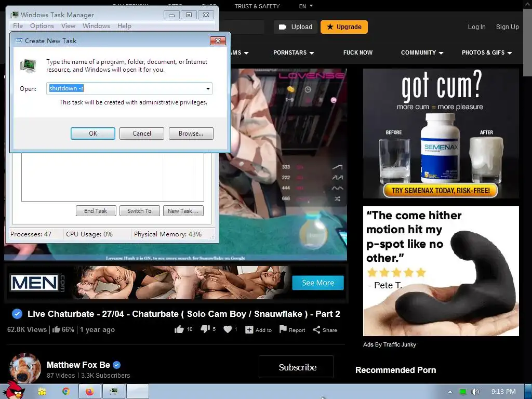This screenshot has height=399, width=532.
Task: Click the Physical Memory: 43% status entry
Action: coord(168,234)
